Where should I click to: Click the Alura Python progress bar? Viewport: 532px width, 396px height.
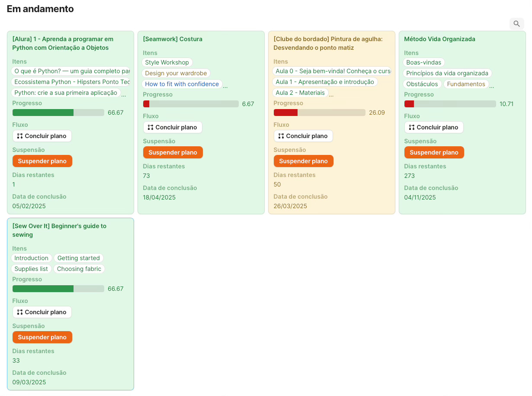pyautogui.click(x=58, y=113)
